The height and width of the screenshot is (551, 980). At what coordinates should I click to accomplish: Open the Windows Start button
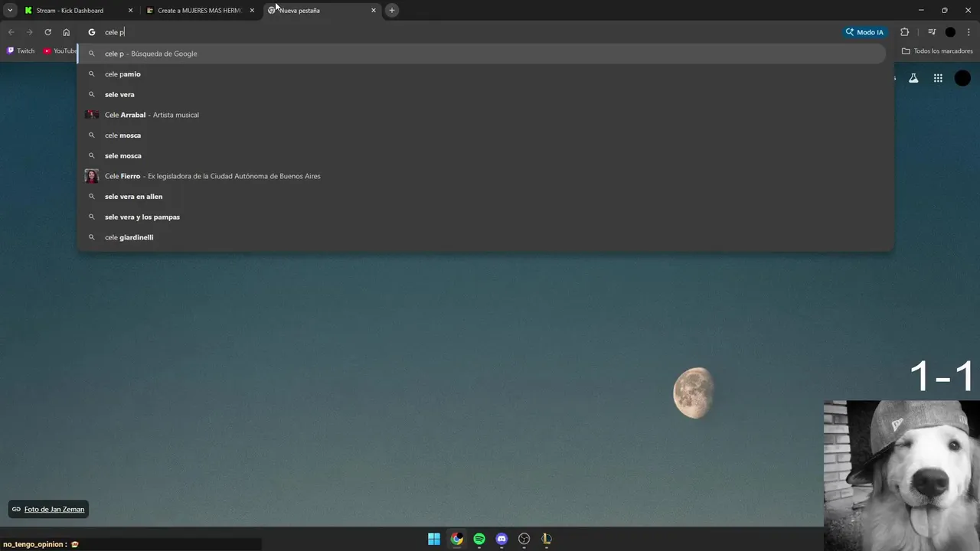tap(434, 539)
